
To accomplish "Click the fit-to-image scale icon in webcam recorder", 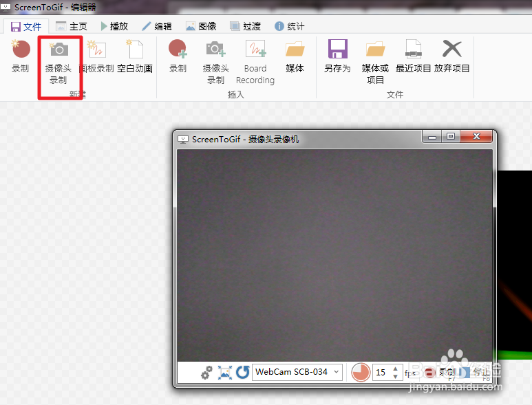I will pyautogui.click(x=225, y=372).
